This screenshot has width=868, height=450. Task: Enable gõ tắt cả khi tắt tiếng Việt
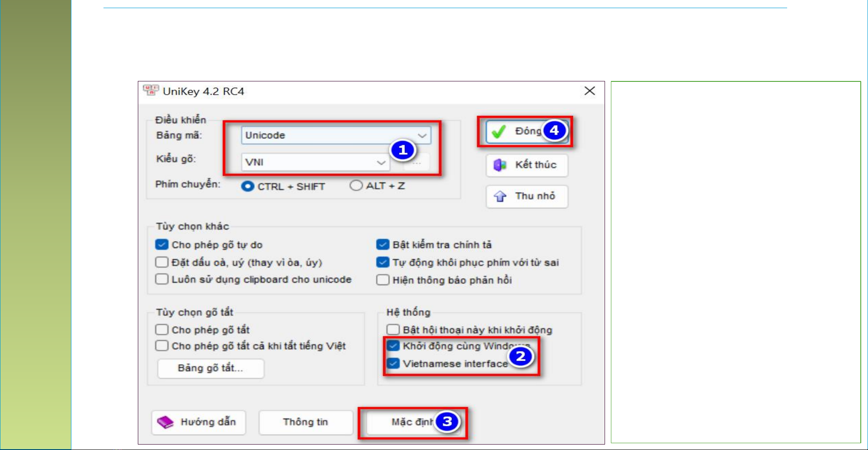click(x=162, y=346)
